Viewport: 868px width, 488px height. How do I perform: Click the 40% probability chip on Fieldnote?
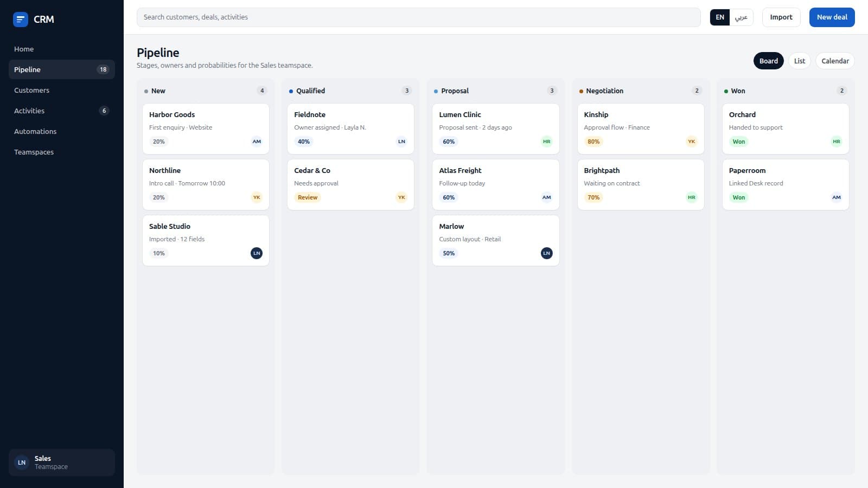[x=304, y=142]
